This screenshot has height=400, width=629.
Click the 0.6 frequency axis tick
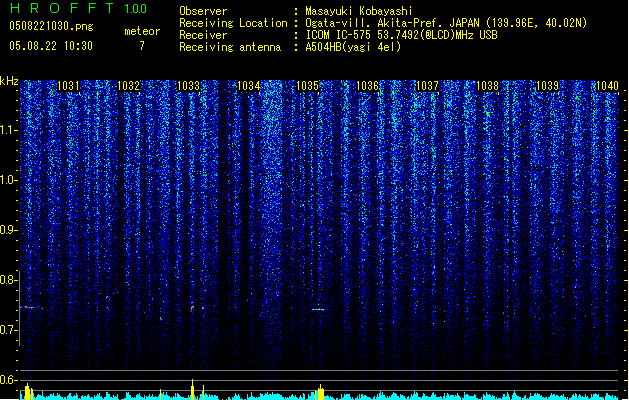[x=9, y=380]
